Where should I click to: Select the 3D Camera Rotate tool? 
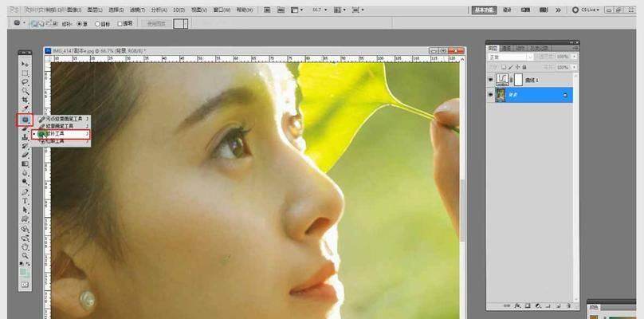click(x=26, y=238)
